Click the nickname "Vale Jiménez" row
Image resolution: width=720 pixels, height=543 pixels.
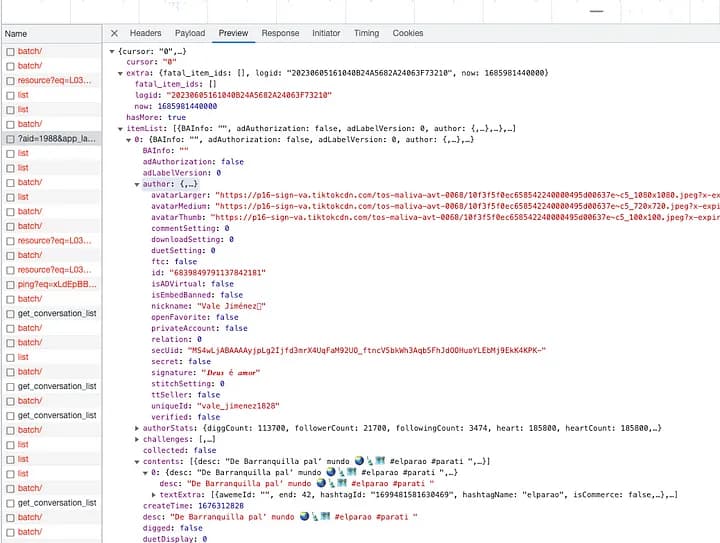point(208,306)
